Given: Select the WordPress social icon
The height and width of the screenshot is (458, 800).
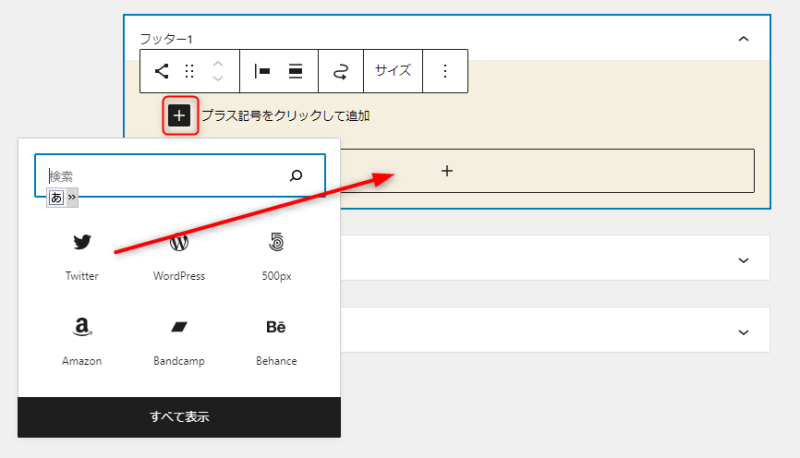Looking at the screenshot, I should tap(179, 257).
